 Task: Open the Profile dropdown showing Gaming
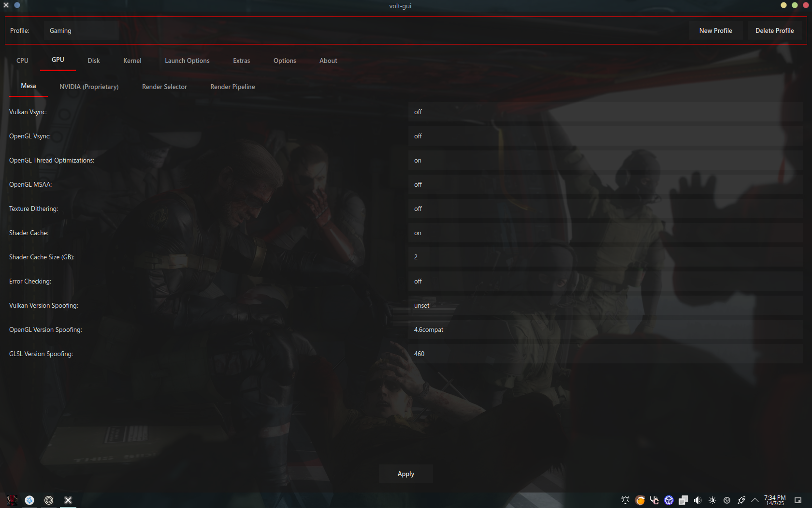tap(81, 30)
